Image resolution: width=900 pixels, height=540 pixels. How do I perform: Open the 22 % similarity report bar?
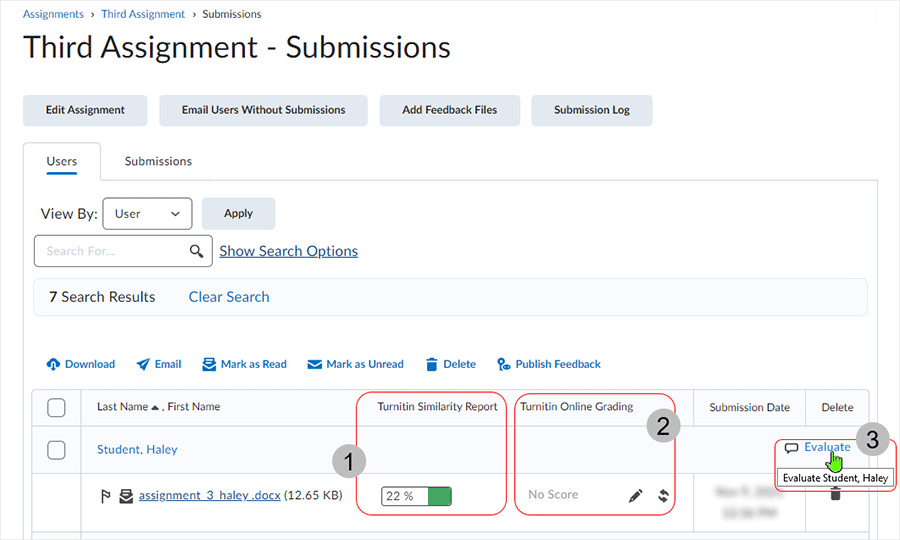click(x=416, y=496)
